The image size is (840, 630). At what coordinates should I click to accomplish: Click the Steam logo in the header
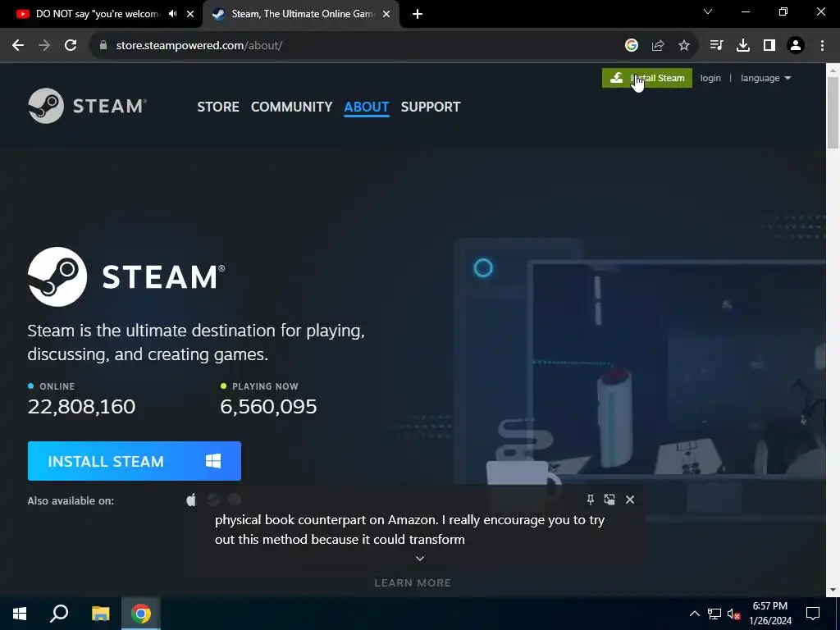pyautogui.click(x=87, y=106)
